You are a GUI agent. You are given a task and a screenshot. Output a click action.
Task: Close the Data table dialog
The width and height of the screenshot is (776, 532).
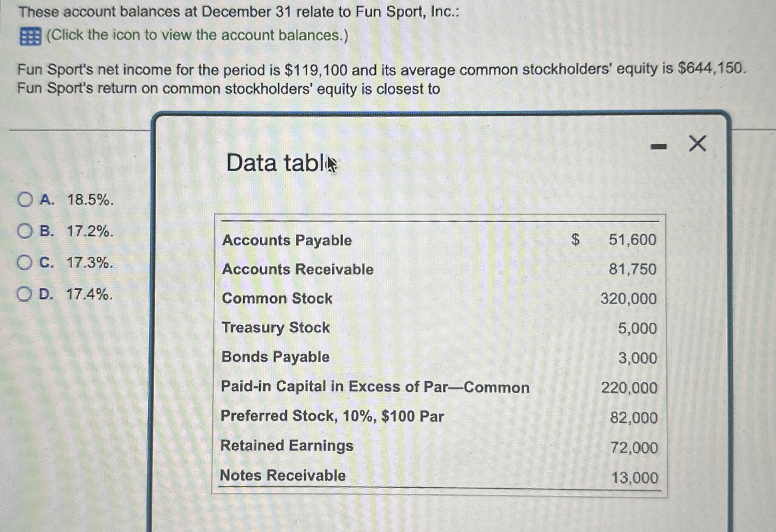tap(698, 144)
